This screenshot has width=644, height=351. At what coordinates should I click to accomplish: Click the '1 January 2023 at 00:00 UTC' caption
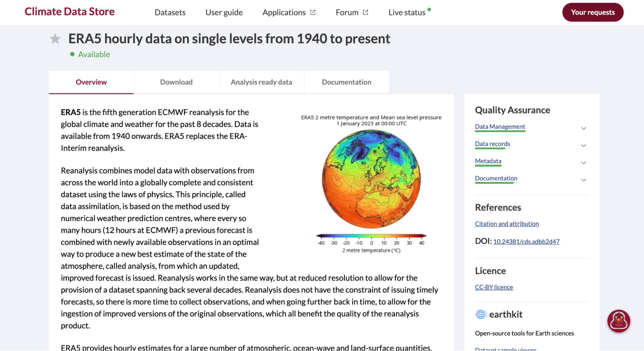[371, 124]
